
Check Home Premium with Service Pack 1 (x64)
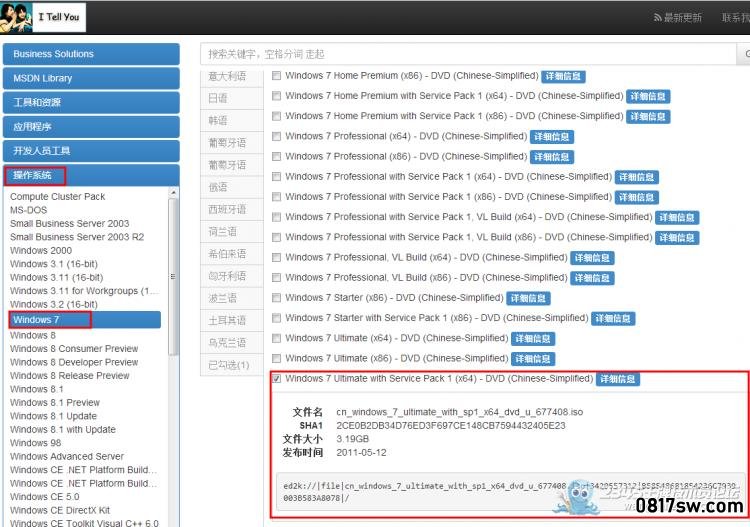click(x=276, y=96)
